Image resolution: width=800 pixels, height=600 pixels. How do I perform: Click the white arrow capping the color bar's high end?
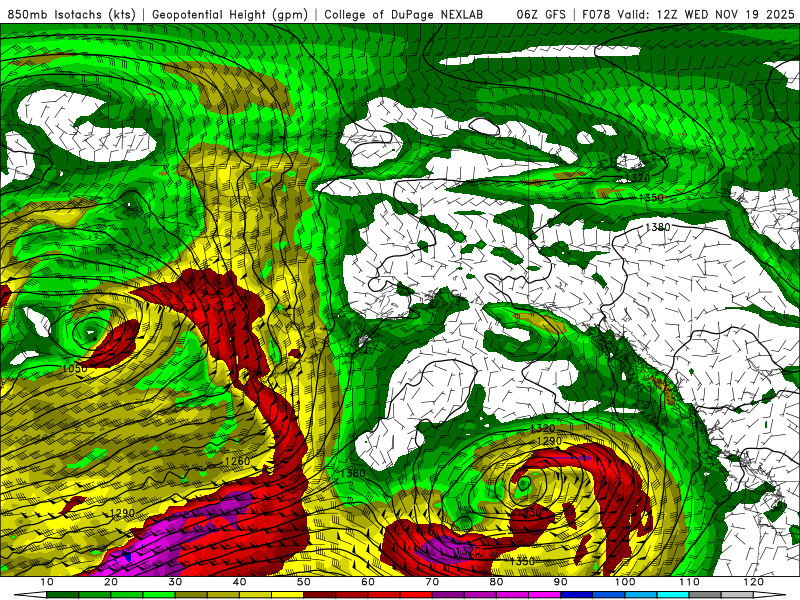769,595
